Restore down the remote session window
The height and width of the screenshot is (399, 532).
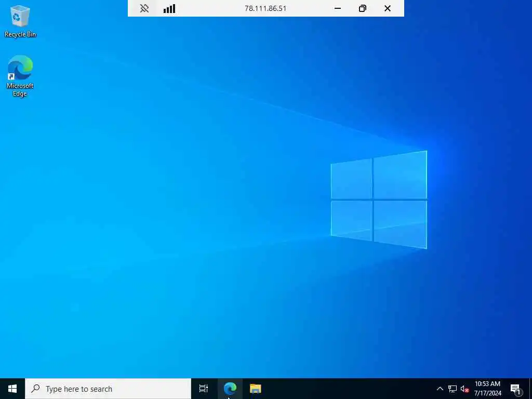362,8
